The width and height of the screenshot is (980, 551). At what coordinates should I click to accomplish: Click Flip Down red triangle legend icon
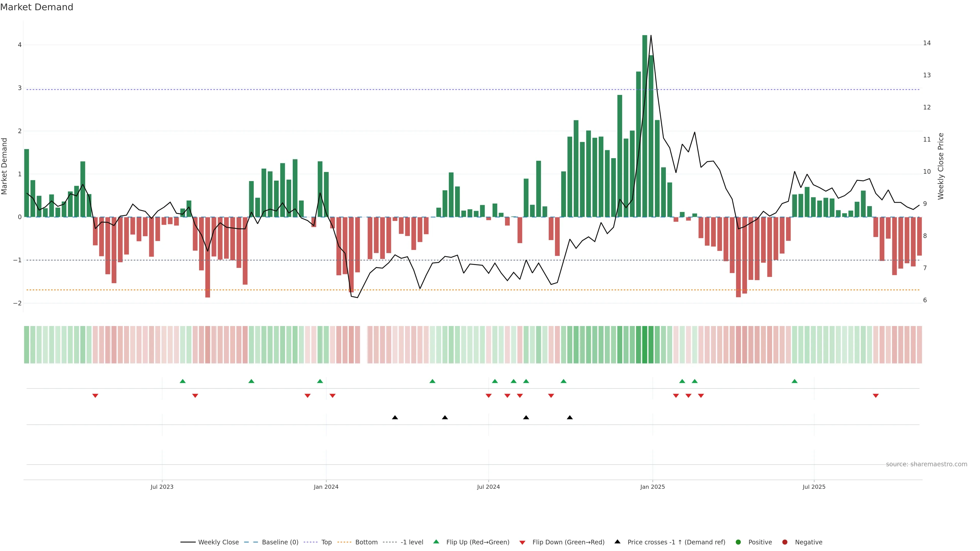(x=522, y=543)
